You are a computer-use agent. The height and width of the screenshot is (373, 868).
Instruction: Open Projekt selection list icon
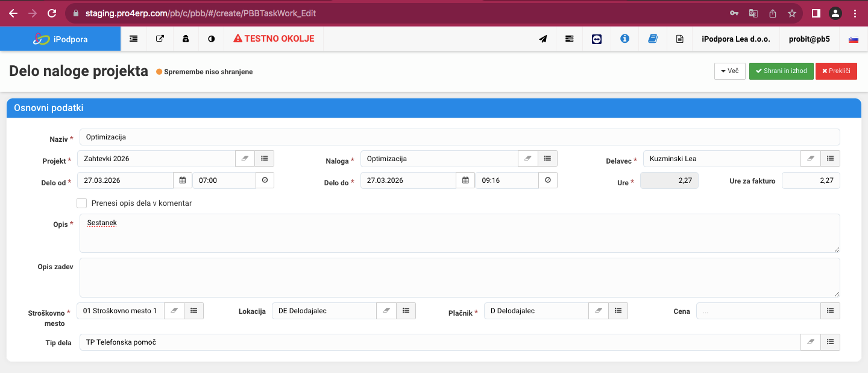coord(265,159)
